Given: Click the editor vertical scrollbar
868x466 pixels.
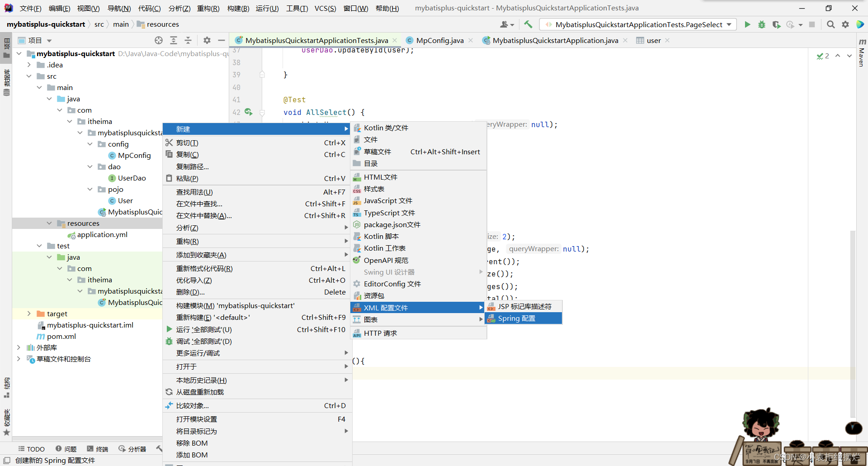Looking at the screenshot, I should pos(853,323).
